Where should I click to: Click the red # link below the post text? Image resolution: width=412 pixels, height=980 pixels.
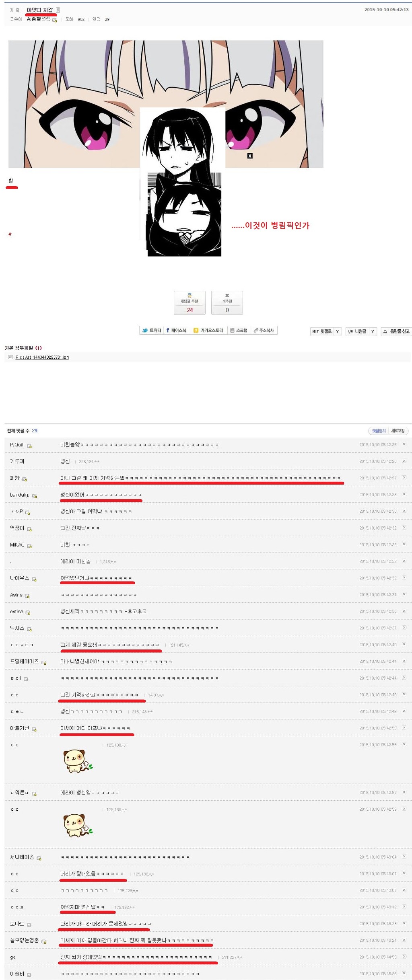10,234
